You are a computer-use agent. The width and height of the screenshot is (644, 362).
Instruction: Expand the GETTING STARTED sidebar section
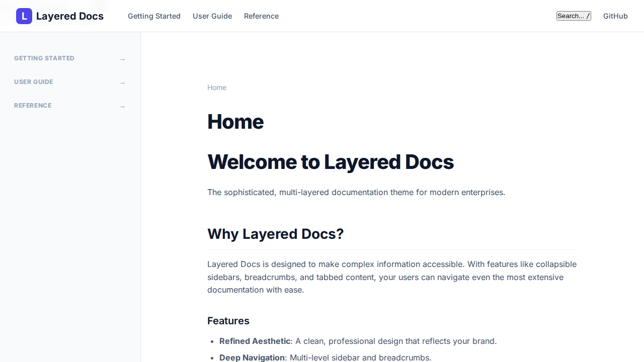(44, 58)
